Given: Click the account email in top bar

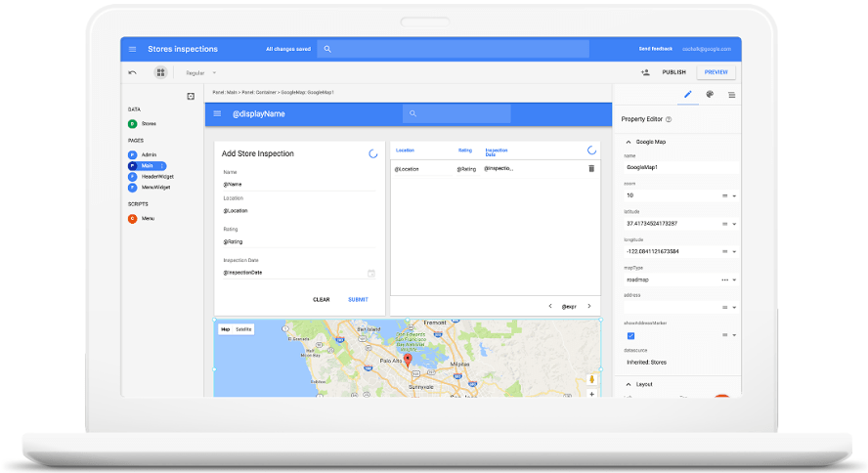Looking at the screenshot, I should click(x=707, y=49).
